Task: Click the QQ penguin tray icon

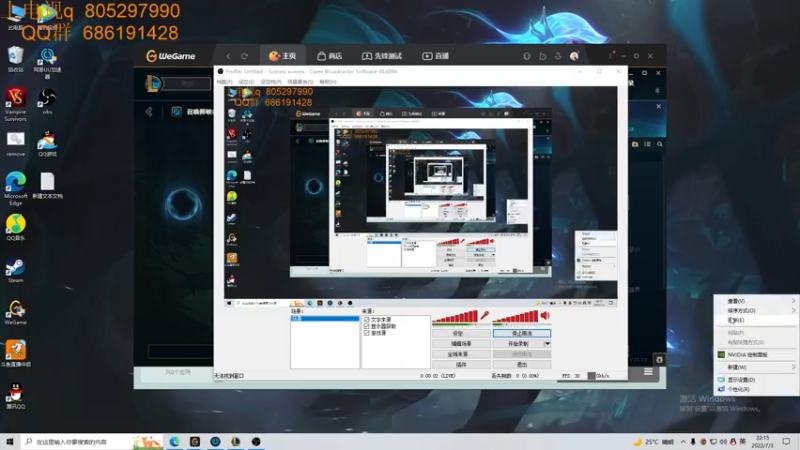Action: (733, 442)
